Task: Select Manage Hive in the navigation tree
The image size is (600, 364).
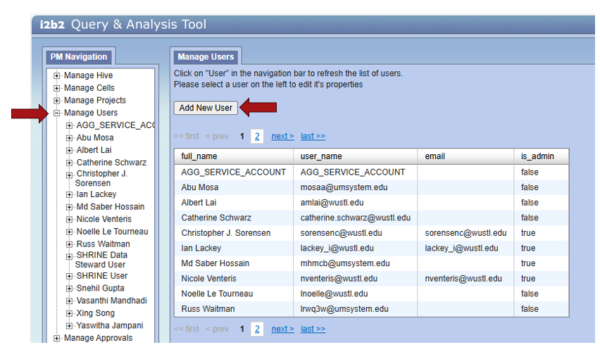Action: tap(89, 75)
